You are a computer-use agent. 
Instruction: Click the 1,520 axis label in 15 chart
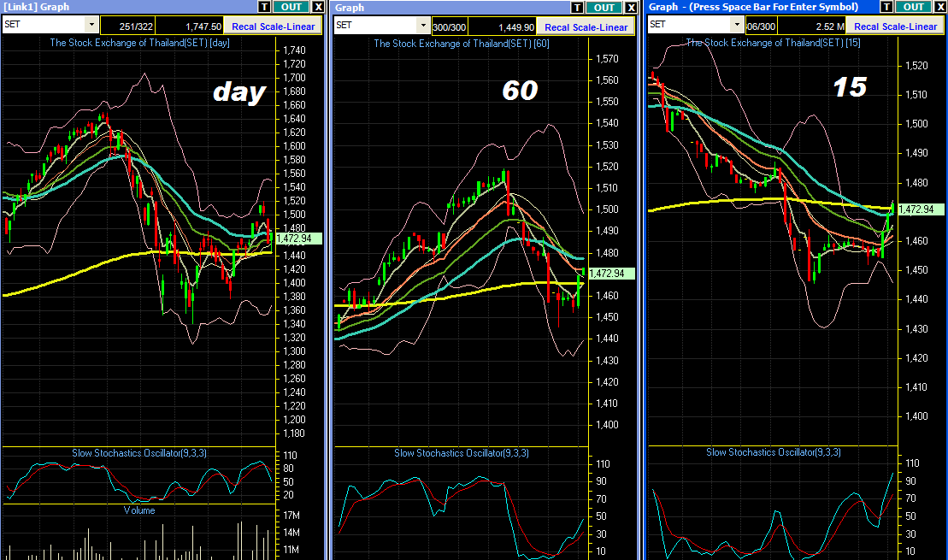click(x=916, y=65)
